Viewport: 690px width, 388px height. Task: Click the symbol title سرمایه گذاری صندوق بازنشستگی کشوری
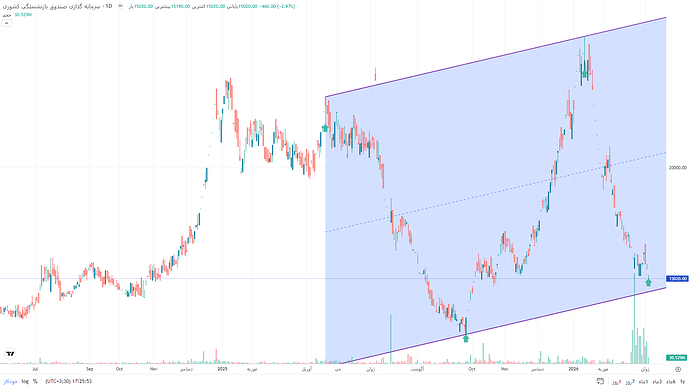click(51, 6)
